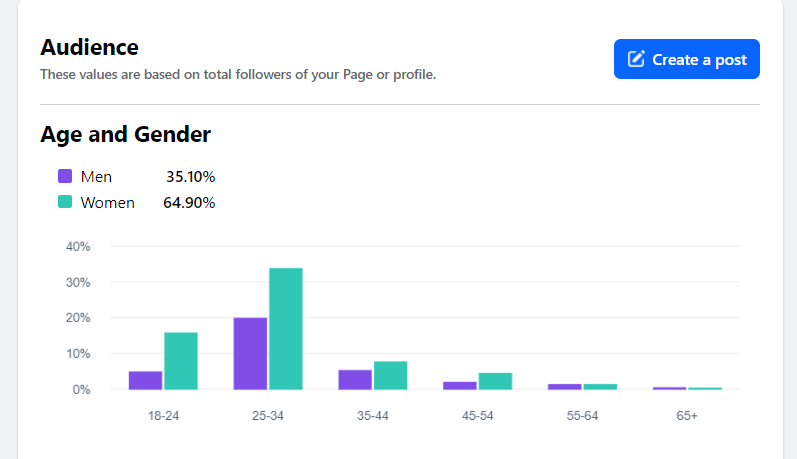Select the teal Women legend swatch

coord(65,202)
